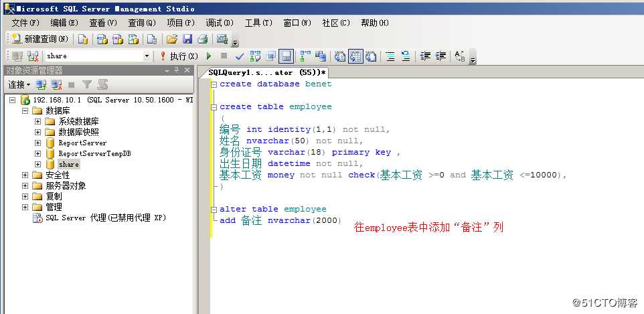
Task: Click the Change Connection icon
Action: click(33, 56)
